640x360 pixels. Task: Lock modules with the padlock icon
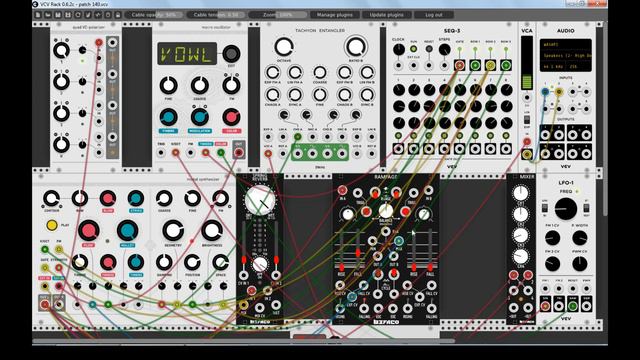pyautogui.click(x=118, y=15)
